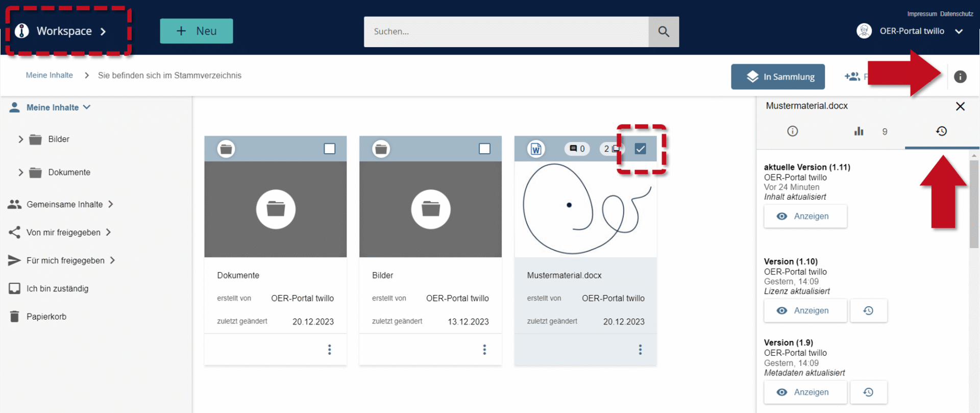Open the info icon beside In Sammlung

tap(960, 77)
